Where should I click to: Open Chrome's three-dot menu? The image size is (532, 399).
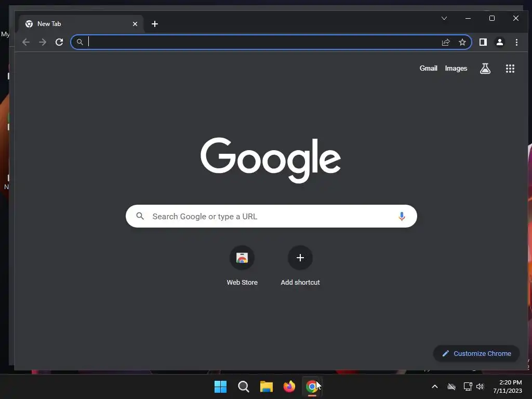pyautogui.click(x=516, y=42)
